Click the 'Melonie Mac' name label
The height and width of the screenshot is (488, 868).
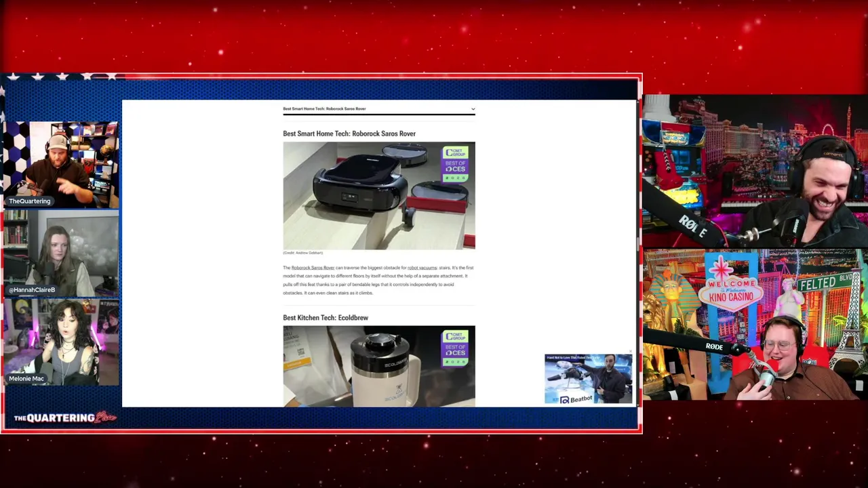26,378
